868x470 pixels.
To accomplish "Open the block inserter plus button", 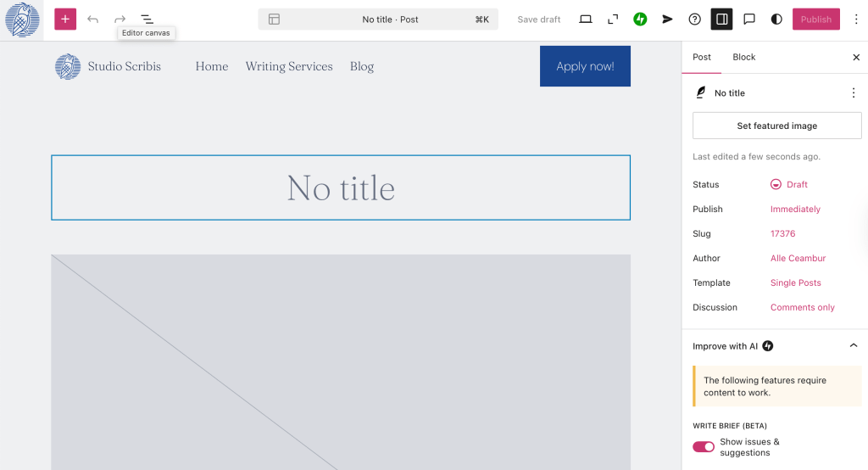I will click(65, 20).
